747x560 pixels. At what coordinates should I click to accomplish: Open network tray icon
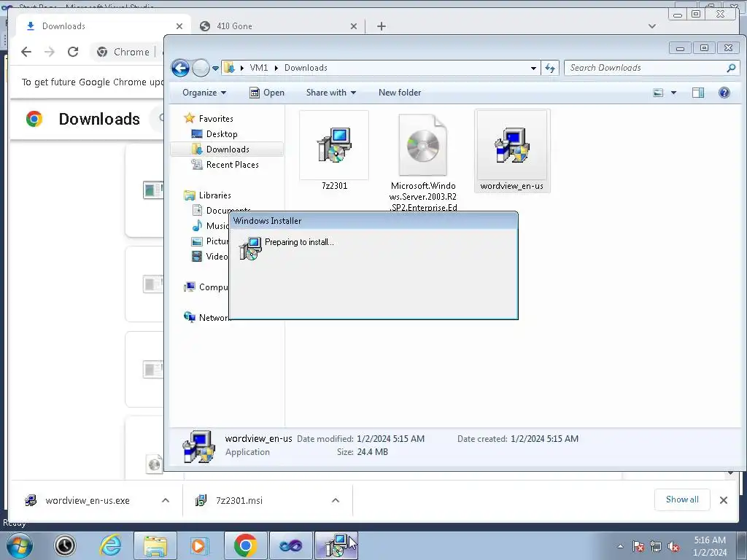coord(656,546)
